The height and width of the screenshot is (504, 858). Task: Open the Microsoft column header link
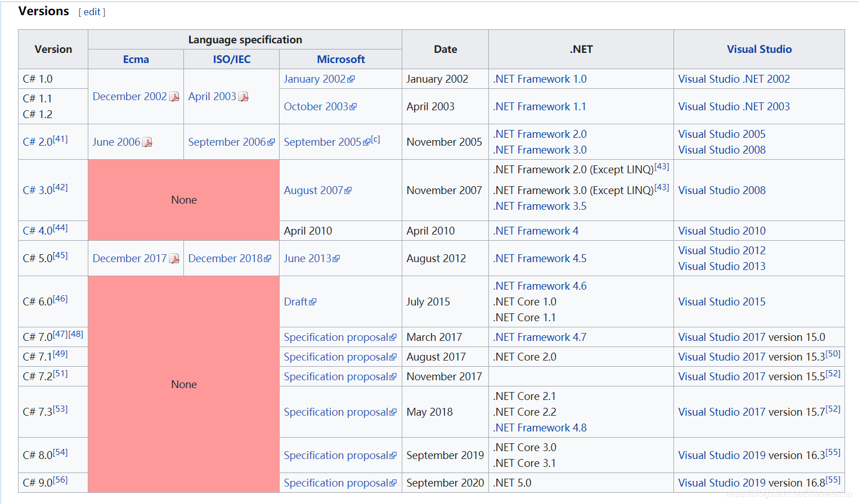click(341, 59)
